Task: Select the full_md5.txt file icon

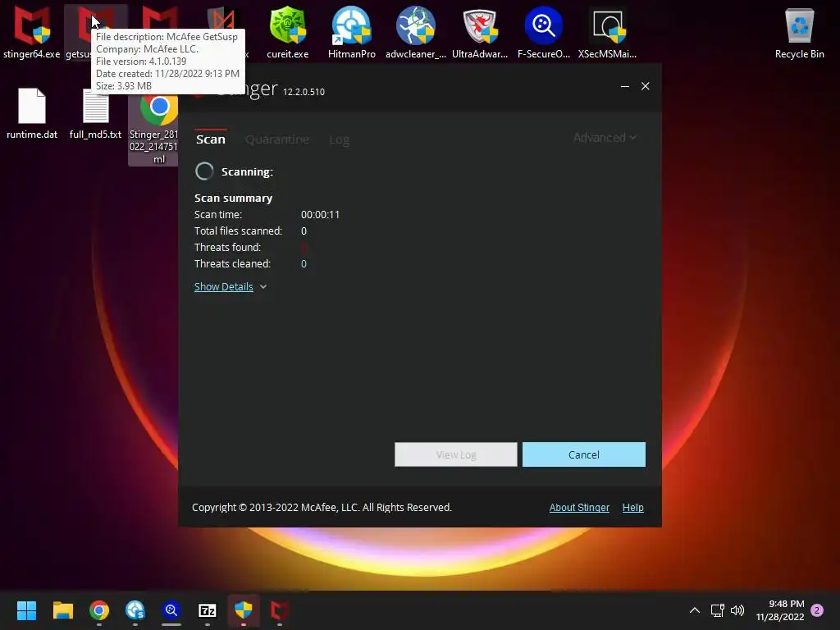Action: click(95, 113)
